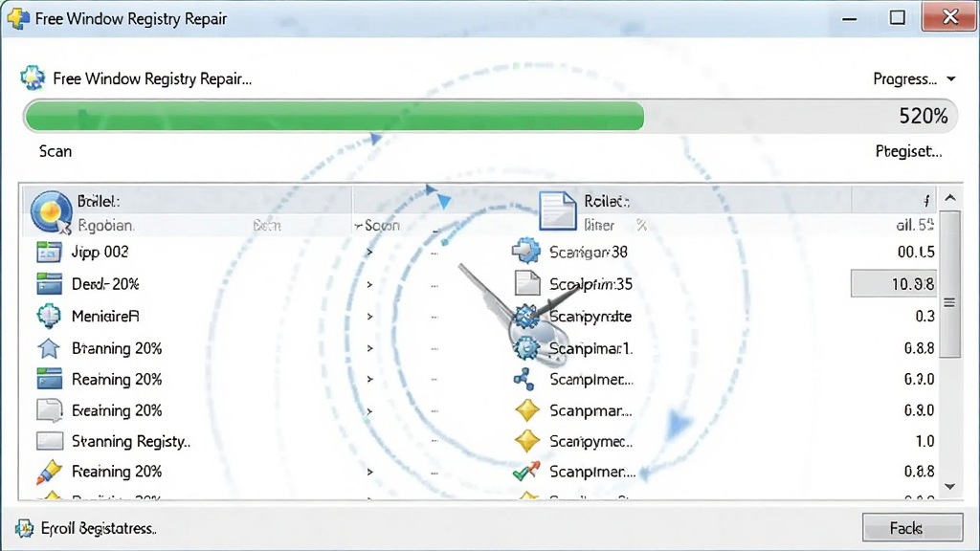Expand the Eveaining 20% row chevron

point(369,411)
